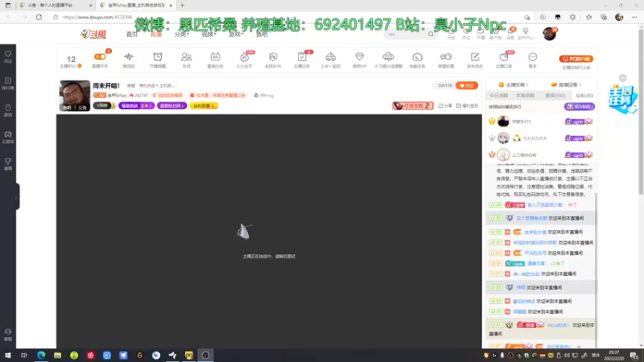The image size is (644, 362).
Task: Open a new browser tab
Action: tap(182, 6)
